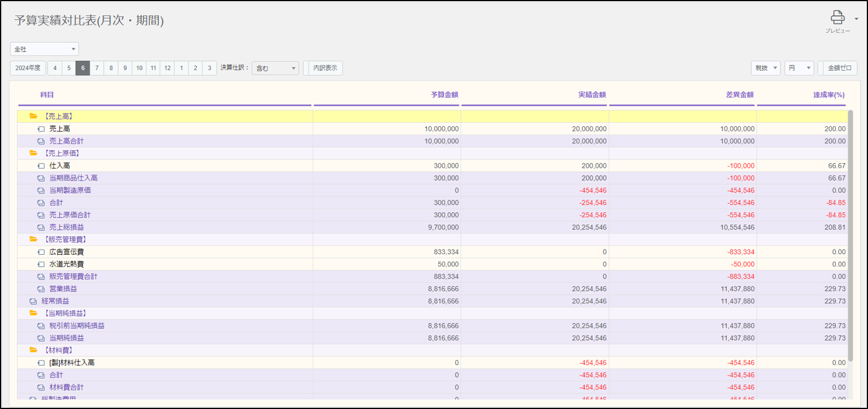Open the 全社 department dropdown
Viewport: 868px width, 409px height.
[x=44, y=49]
